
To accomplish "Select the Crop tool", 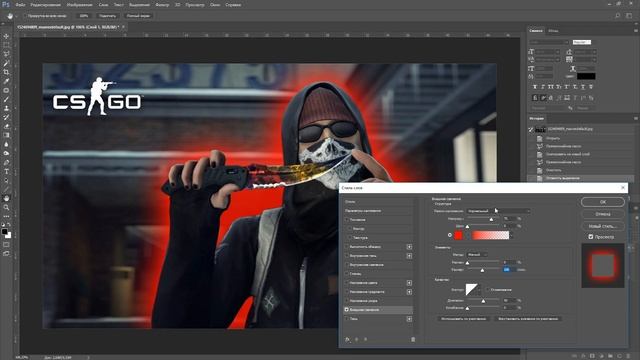I will [6, 72].
